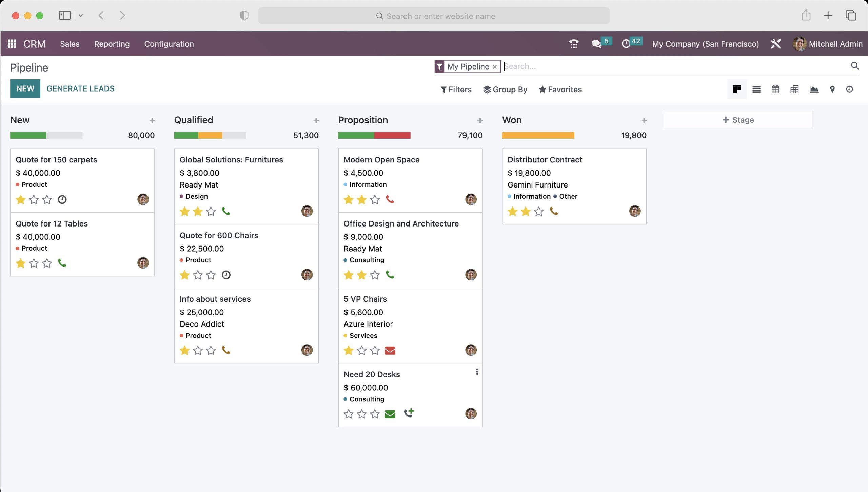Set third priority star on Need 20 Desks
This screenshot has width=868, height=492.
tap(375, 414)
